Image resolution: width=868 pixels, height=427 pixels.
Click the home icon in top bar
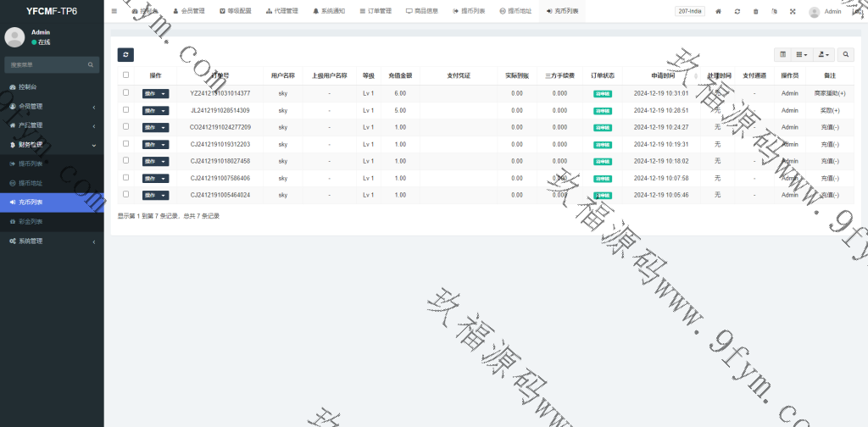[719, 12]
